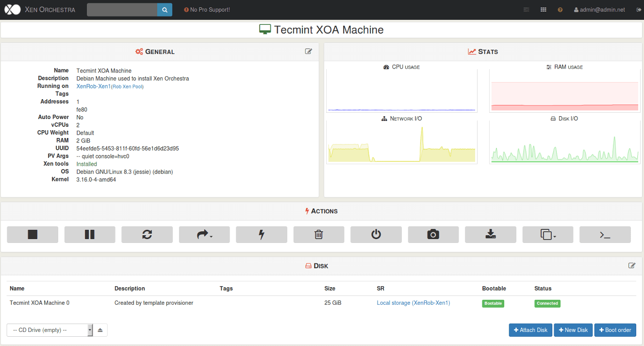Click the RAM value 2 GiB
644x346 pixels.
tap(83, 140)
